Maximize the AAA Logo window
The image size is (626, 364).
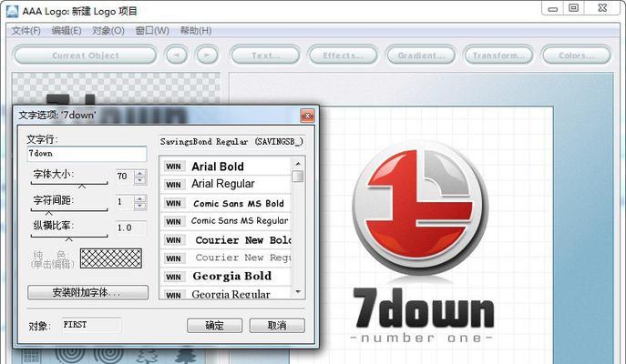574,8
